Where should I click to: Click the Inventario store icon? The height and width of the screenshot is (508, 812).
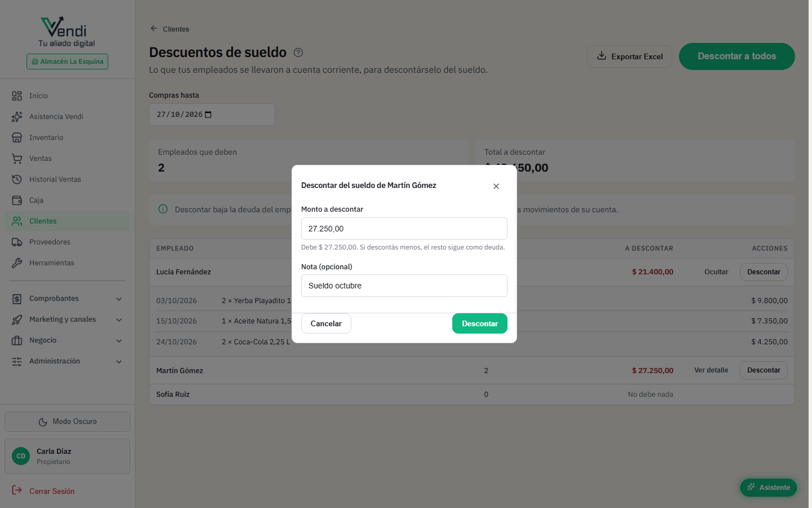click(17, 138)
